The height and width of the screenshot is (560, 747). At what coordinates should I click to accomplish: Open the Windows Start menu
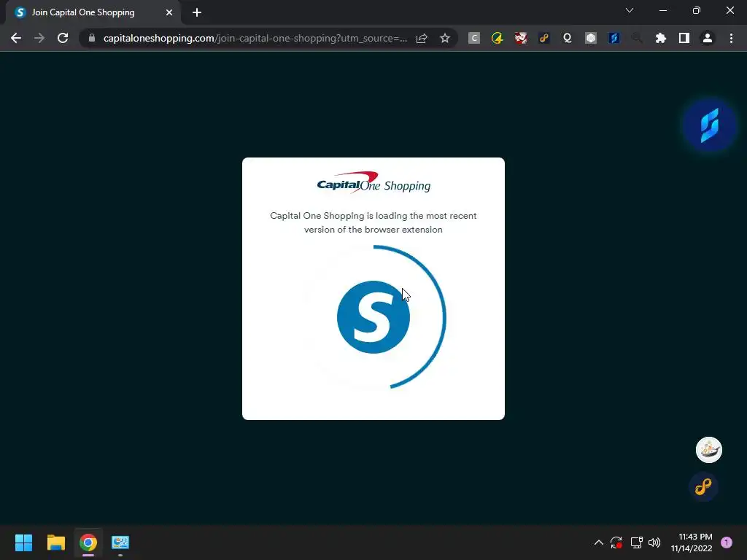[x=23, y=542]
